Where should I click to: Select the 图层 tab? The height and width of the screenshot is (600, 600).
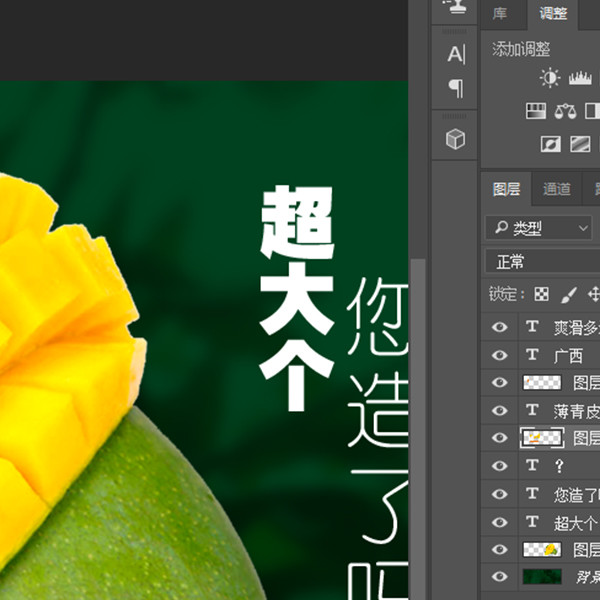coord(506,189)
